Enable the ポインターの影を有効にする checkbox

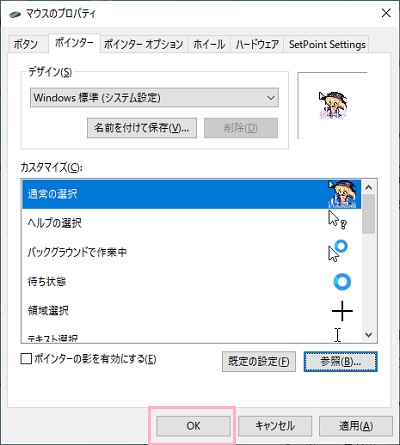click(x=26, y=359)
